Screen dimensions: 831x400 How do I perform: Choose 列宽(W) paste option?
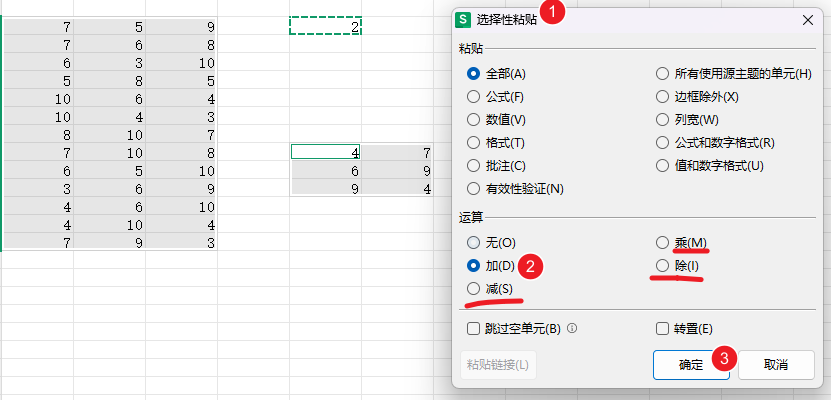662,119
